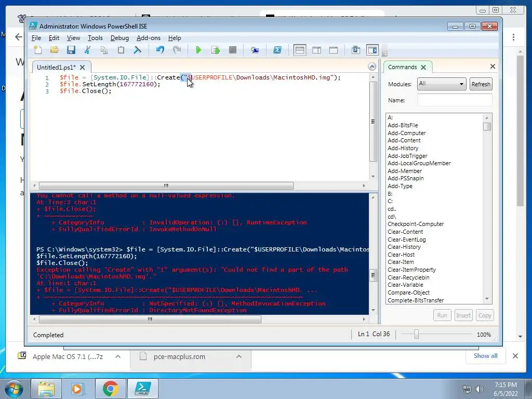532x399 pixels.
Task: Redo the last undone edit
Action: (x=177, y=50)
